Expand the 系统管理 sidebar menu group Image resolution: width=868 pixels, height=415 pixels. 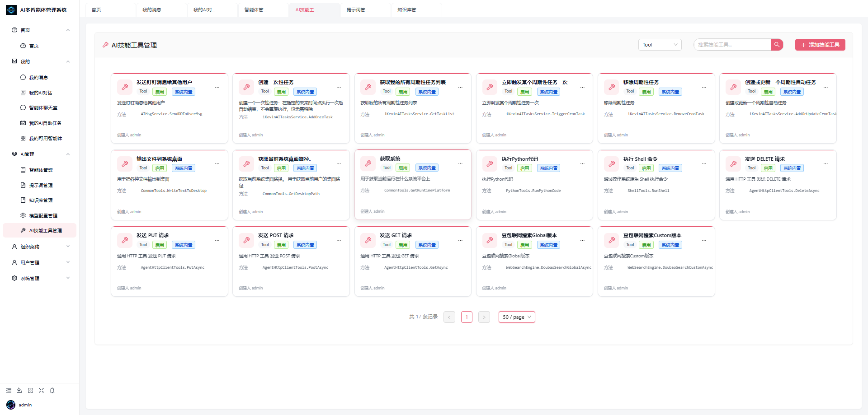coord(41,278)
